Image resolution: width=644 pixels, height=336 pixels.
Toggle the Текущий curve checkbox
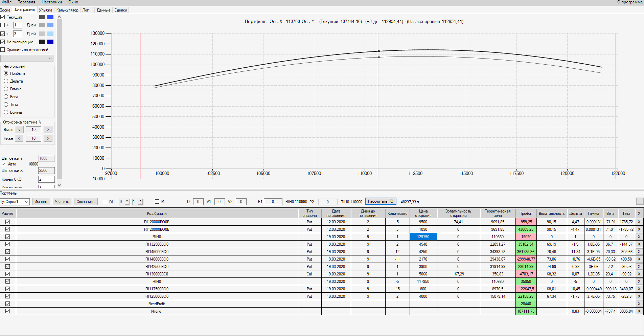(x=3, y=17)
